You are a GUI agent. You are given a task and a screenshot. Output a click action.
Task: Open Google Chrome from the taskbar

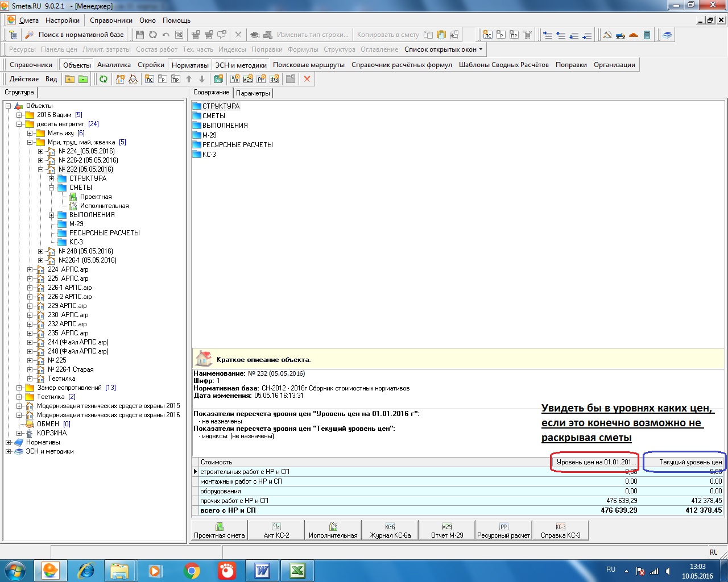point(192,570)
